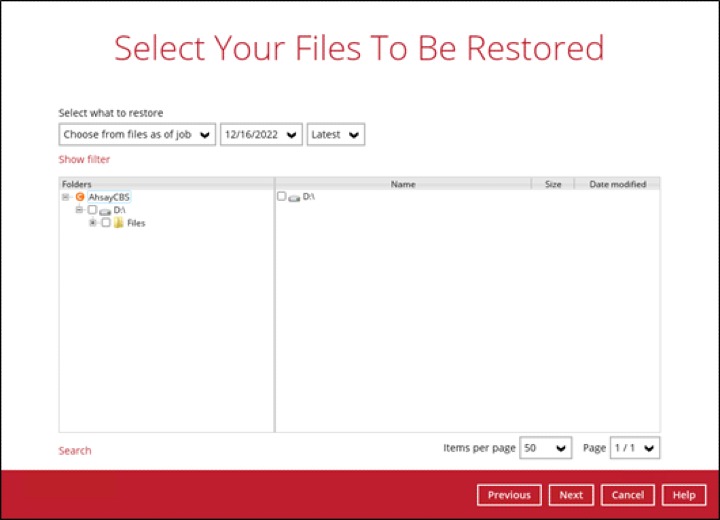Image resolution: width=720 pixels, height=520 pixels.
Task: Collapse the D:\ node in folder tree
Action: [x=79, y=210]
